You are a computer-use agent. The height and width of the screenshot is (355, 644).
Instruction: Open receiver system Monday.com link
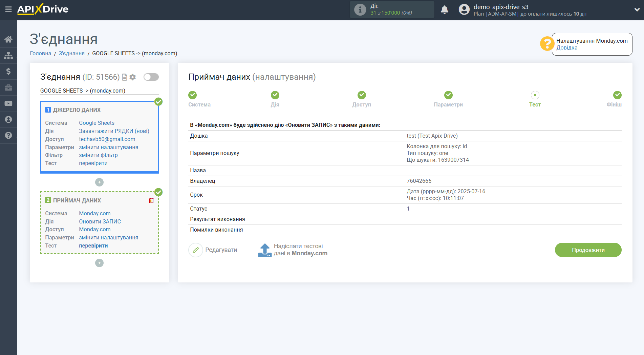point(95,213)
